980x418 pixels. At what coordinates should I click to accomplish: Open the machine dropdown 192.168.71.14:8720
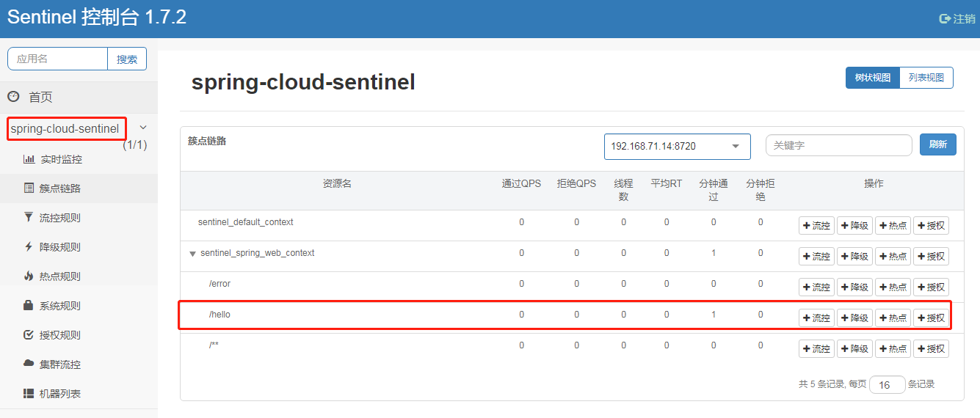point(678,147)
